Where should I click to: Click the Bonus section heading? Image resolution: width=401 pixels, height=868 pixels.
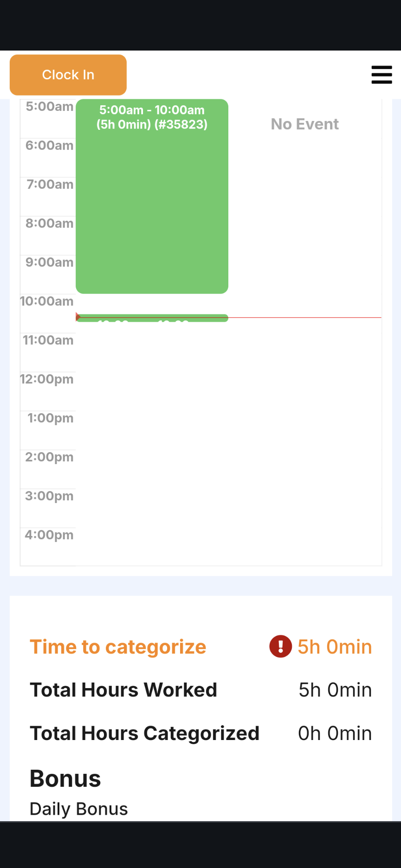tap(65, 779)
